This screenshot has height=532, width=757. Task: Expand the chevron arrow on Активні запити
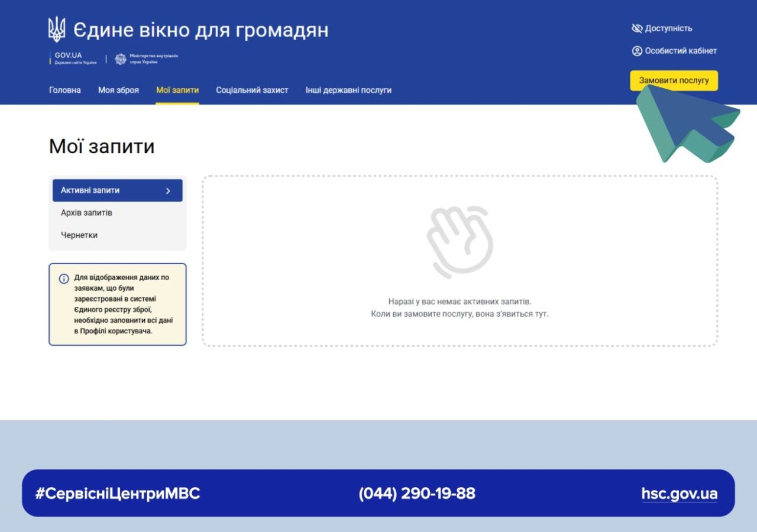click(x=168, y=191)
